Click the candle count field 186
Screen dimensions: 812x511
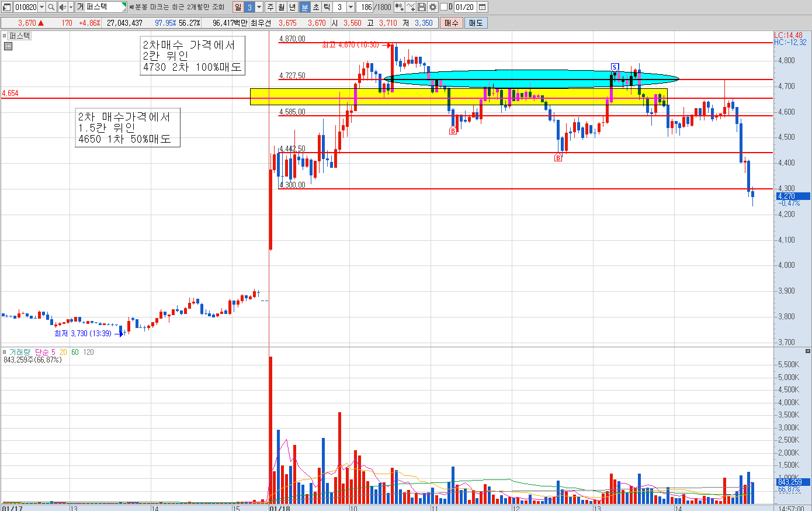366,7
